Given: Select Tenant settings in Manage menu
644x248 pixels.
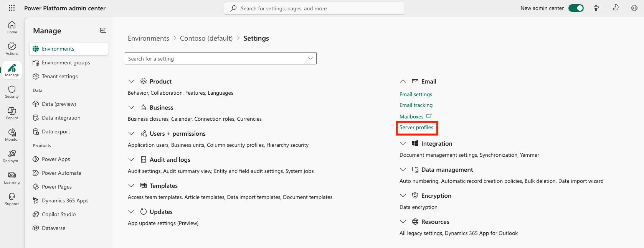Looking at the screenshot, I should [59, 76].
